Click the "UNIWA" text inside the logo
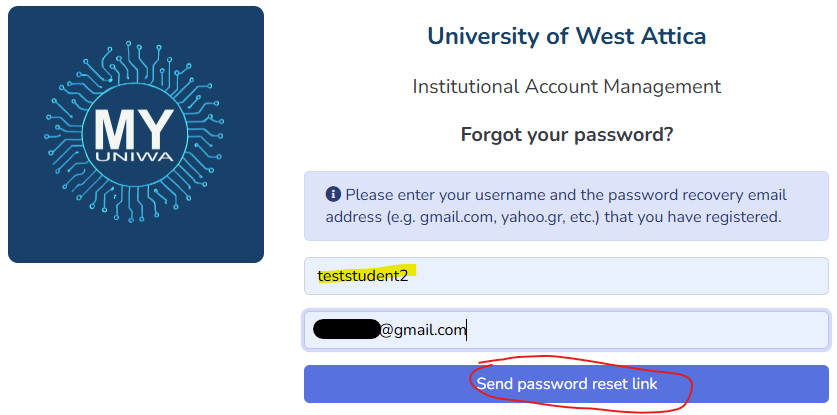 135,158
